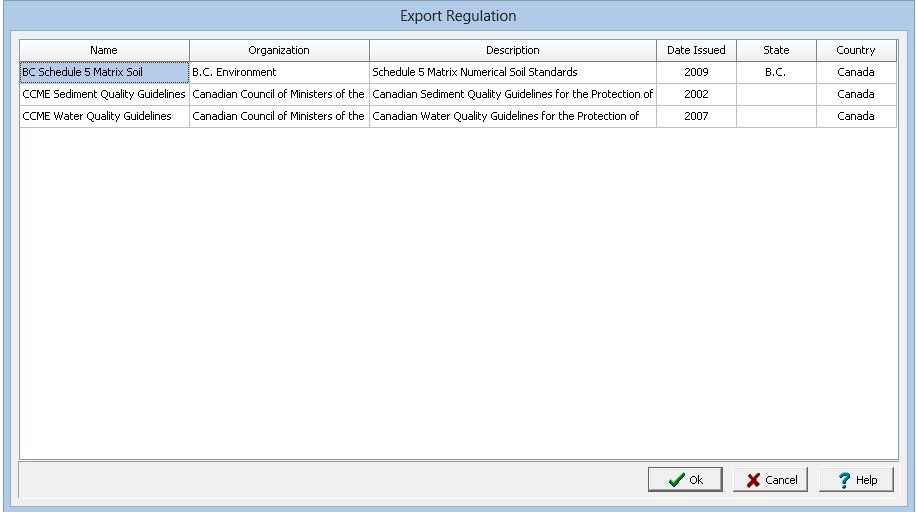Click the B.C. cell in State column

(776, 72)
